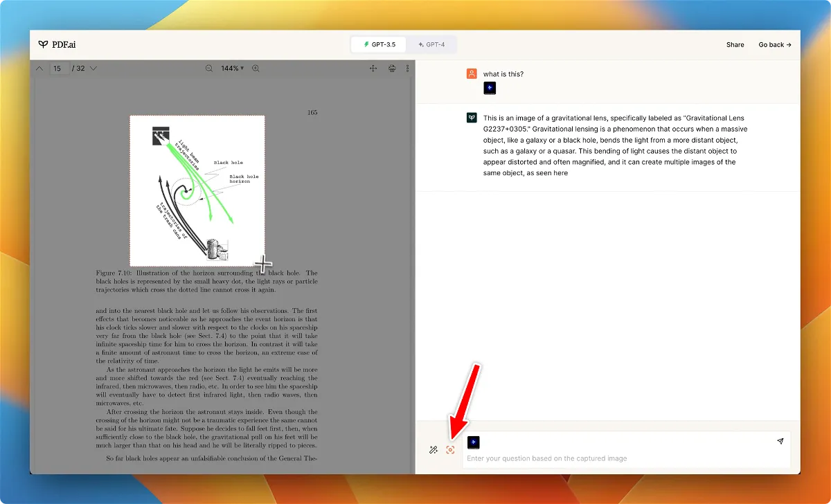This screenshot has width=831, height=504.
Task: Click the zoom out magnifier icon
Action: click(209, 69)
